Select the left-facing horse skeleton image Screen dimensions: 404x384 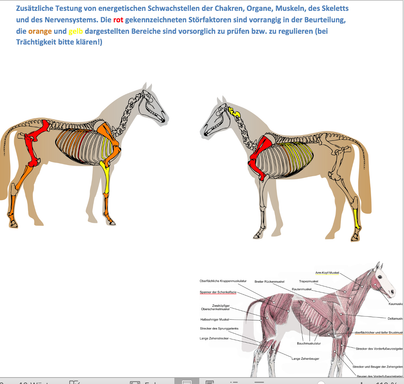pos(84,156)
